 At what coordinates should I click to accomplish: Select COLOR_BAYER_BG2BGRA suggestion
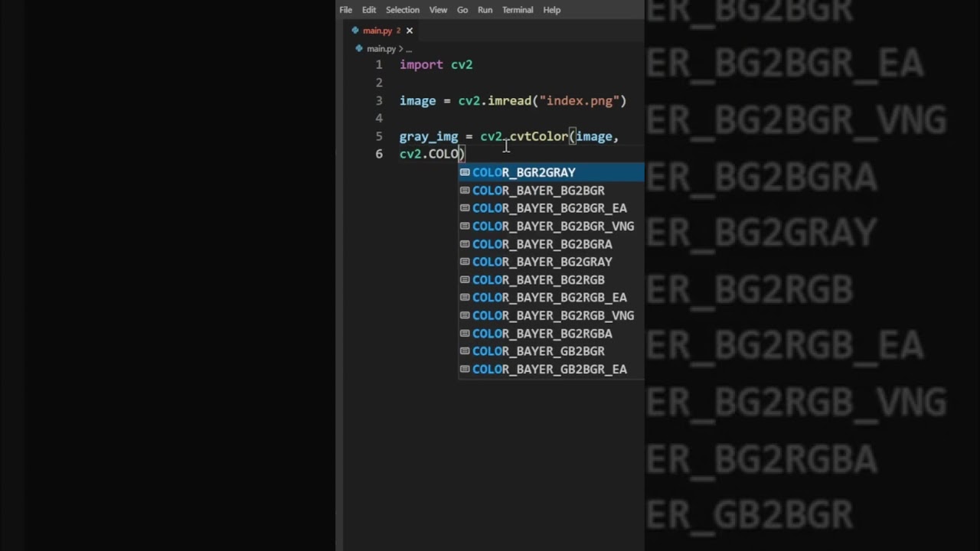(551, 244)
